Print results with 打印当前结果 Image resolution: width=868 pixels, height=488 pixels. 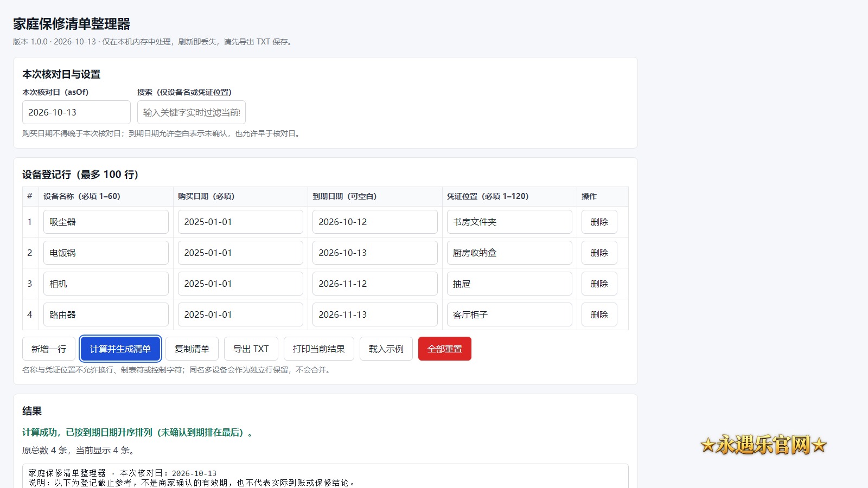[x=319, y=349]
